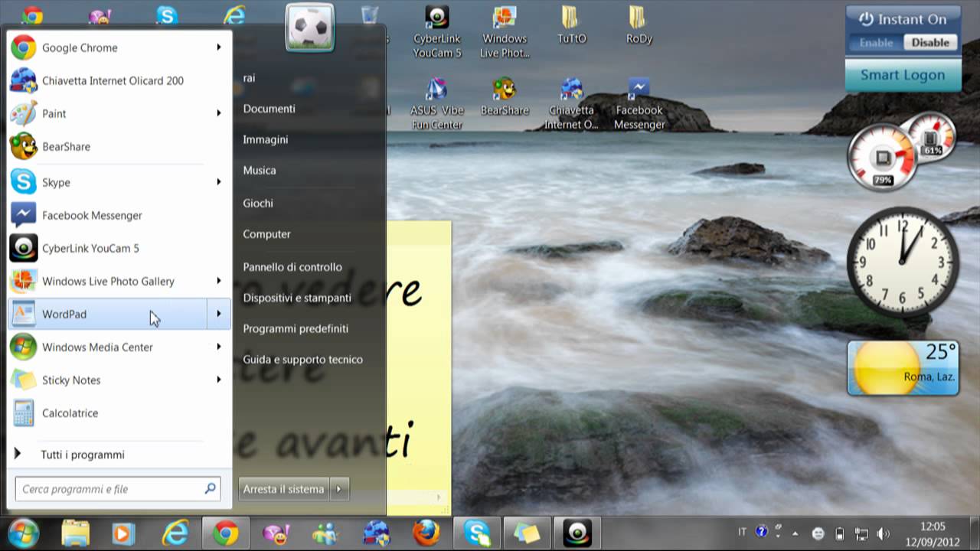Click the IT language indicator in the tray
The height and width of the screenshot is (551, 980).
coord(742,532)
